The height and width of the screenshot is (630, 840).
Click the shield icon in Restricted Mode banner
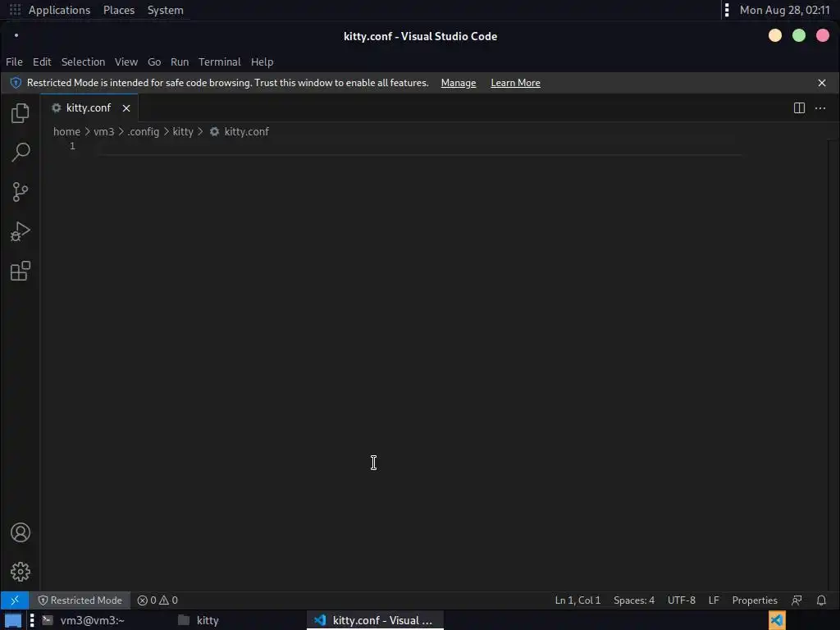16,83
